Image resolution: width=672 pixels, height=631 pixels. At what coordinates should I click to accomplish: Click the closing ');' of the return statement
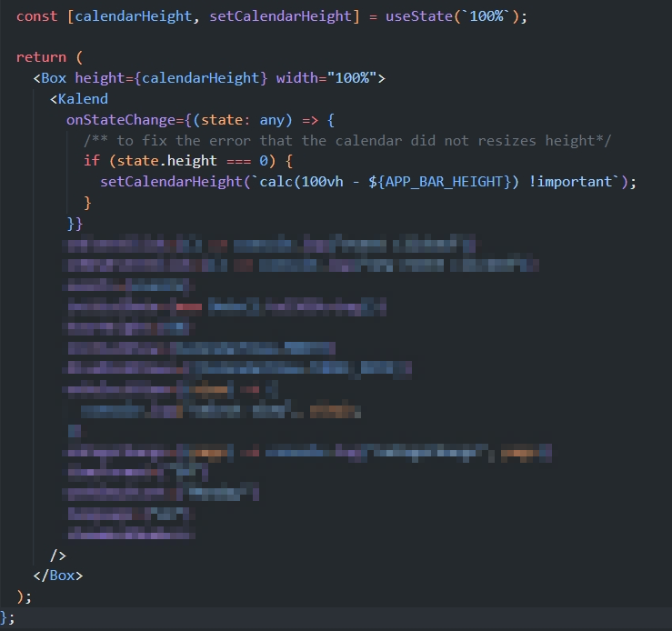[x=24, y=596]
